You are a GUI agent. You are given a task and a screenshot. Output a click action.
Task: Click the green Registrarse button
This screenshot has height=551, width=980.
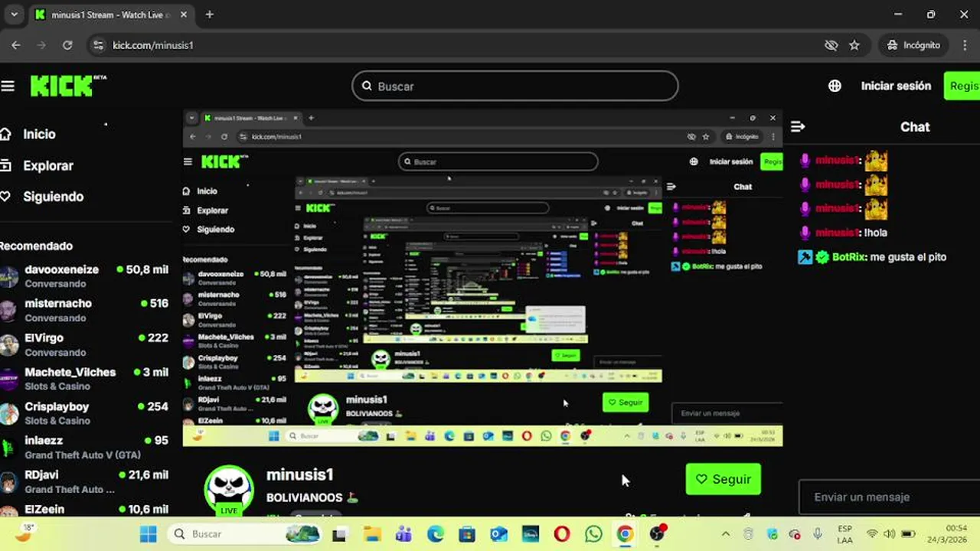[x=962, y=86]
